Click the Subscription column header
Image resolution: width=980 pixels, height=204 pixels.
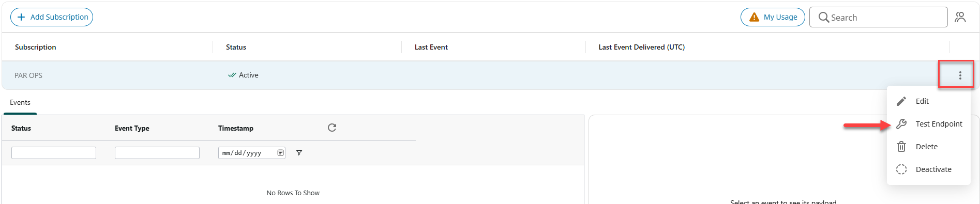click(36, 47)
